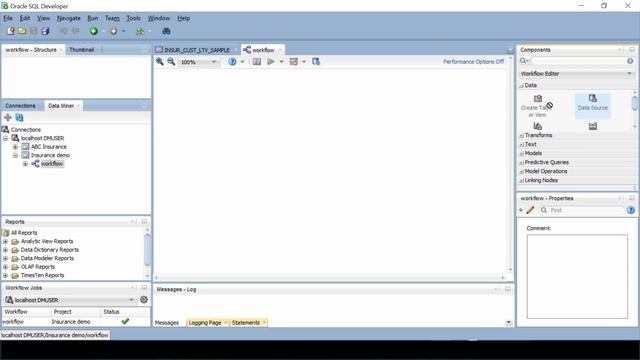Image resolution: width=640 pixels, height=360 pixels.
Task: Select the Create Table or View component
Action: click(x=538, y=106)
